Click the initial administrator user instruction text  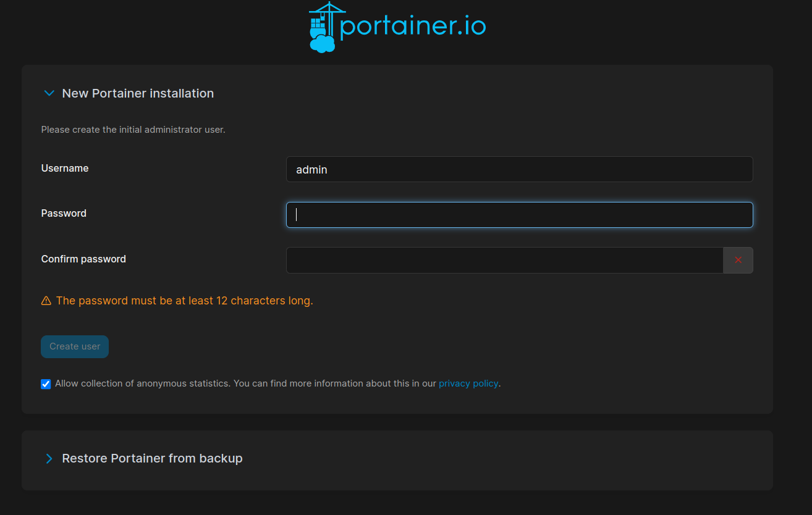[133, 130]
